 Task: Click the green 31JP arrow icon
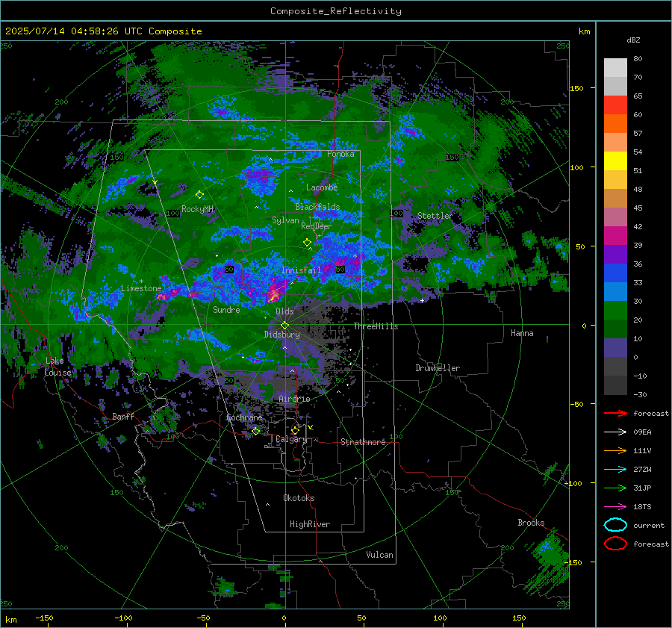point(615,488)
